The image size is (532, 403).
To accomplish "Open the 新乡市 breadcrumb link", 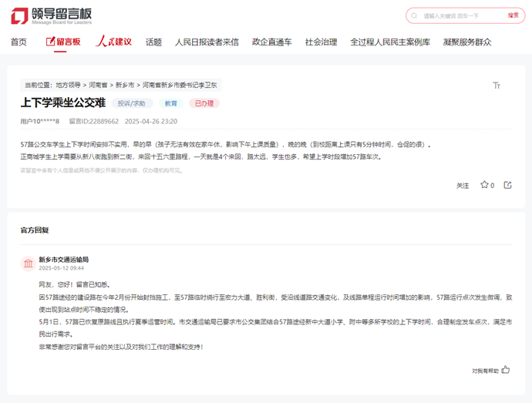I will [125, 85].
